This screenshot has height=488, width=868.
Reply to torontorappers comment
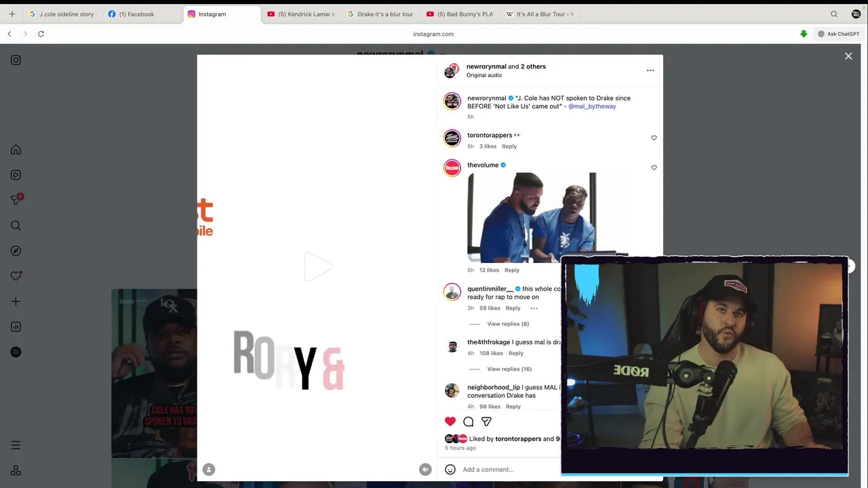point(509,146)
